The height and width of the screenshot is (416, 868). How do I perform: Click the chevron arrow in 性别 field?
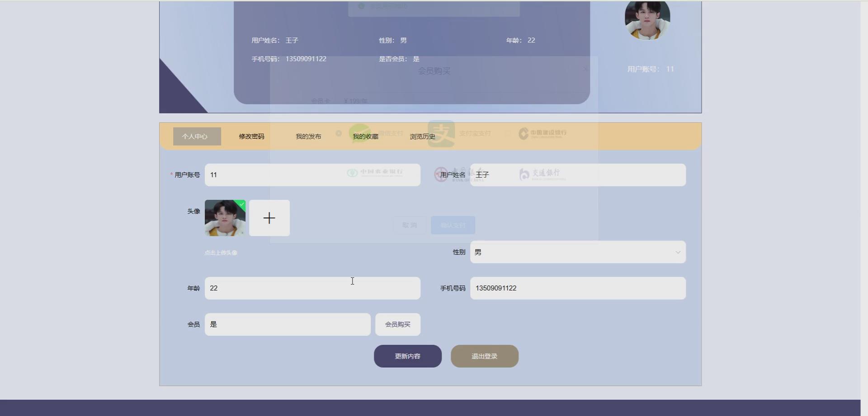click(678, 252)
